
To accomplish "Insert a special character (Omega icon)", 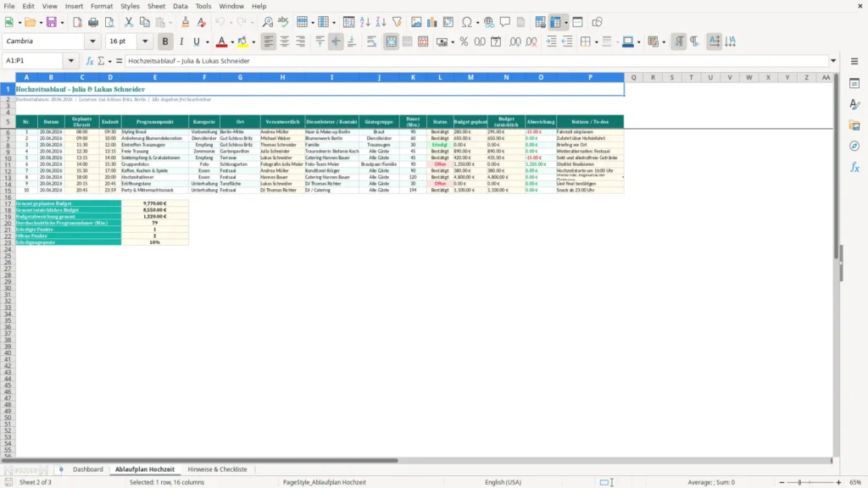I will (467, 22).
